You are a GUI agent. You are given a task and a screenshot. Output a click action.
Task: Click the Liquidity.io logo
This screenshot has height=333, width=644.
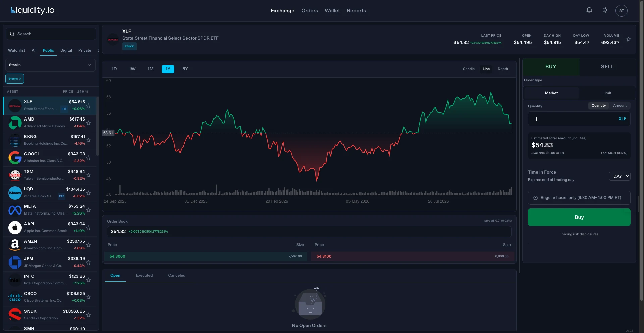coord(33,10)
